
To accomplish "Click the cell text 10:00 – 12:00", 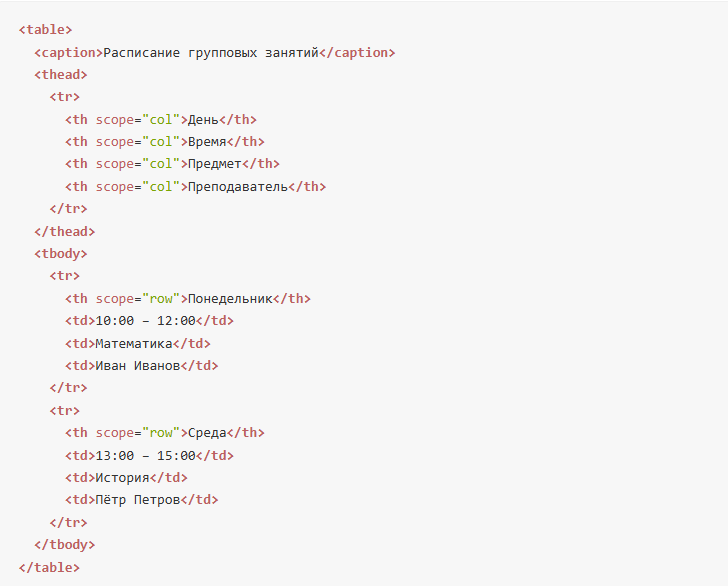I will tap(145, 321).
